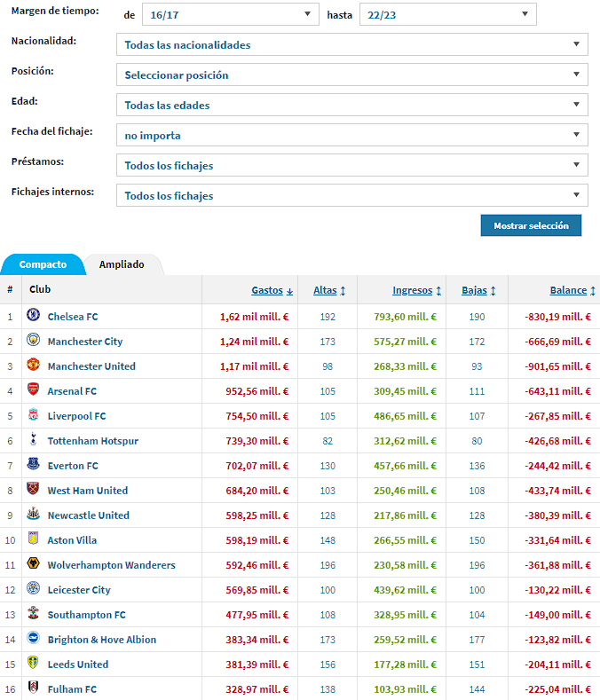Open the Southampton FC club link
The width and height of the screenshot is (600, 700).
coord(87,615)
